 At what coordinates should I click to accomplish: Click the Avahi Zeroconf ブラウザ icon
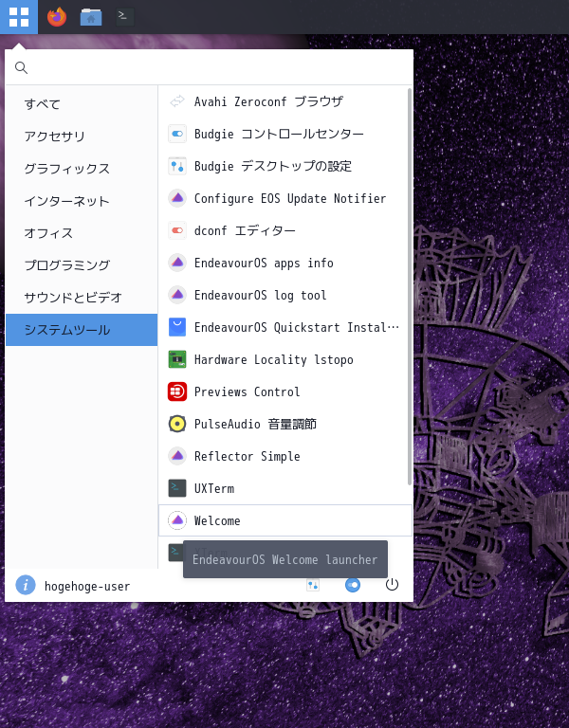[x=177, y=101]
